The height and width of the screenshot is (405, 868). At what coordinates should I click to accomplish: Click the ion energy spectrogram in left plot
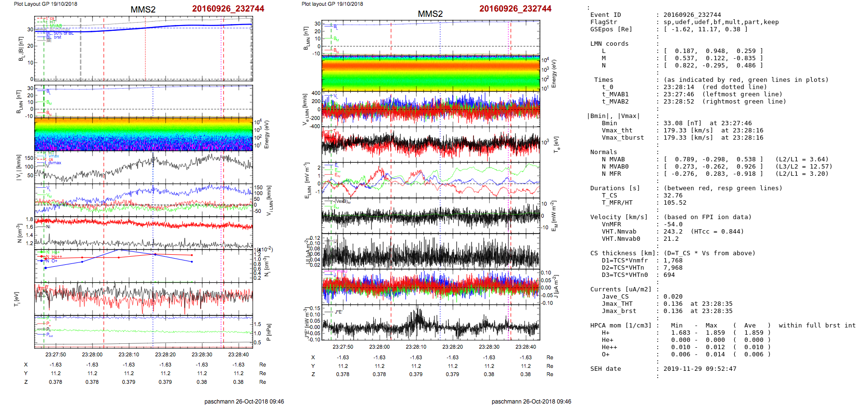tap(143, 134)
